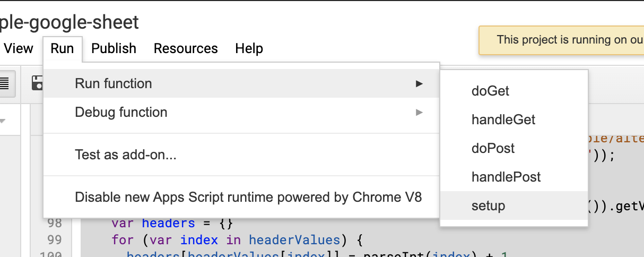Run the doGet function
The image size is (644, 257).
[x=514, y=91]
